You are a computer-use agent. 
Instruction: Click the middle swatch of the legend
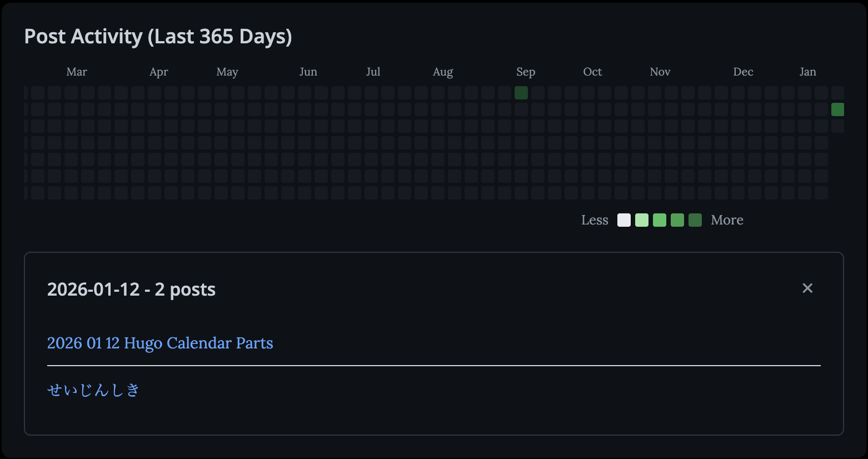pyautogui.click(x=660, y=220)
